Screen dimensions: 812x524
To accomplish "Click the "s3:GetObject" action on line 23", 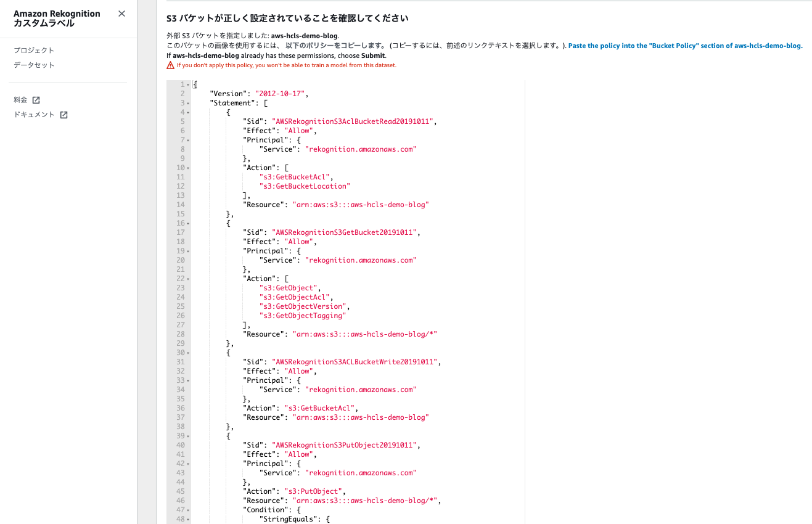I will [x=289, y=288].
